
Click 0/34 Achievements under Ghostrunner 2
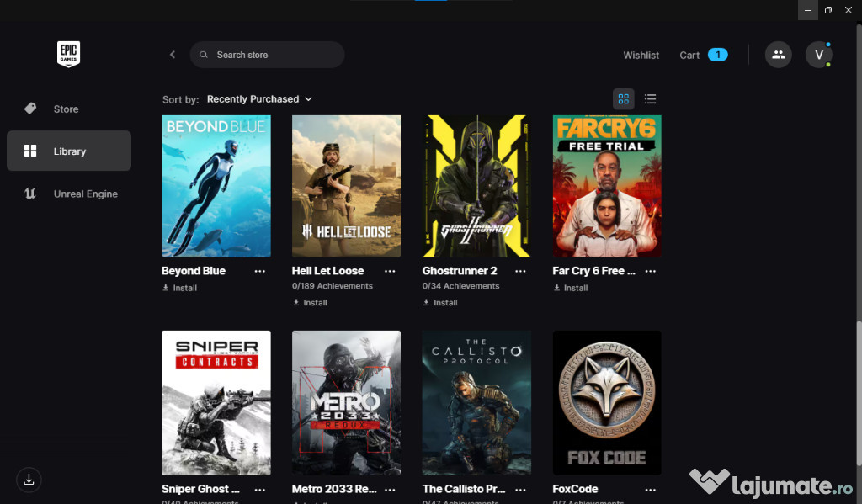[460, 286]
